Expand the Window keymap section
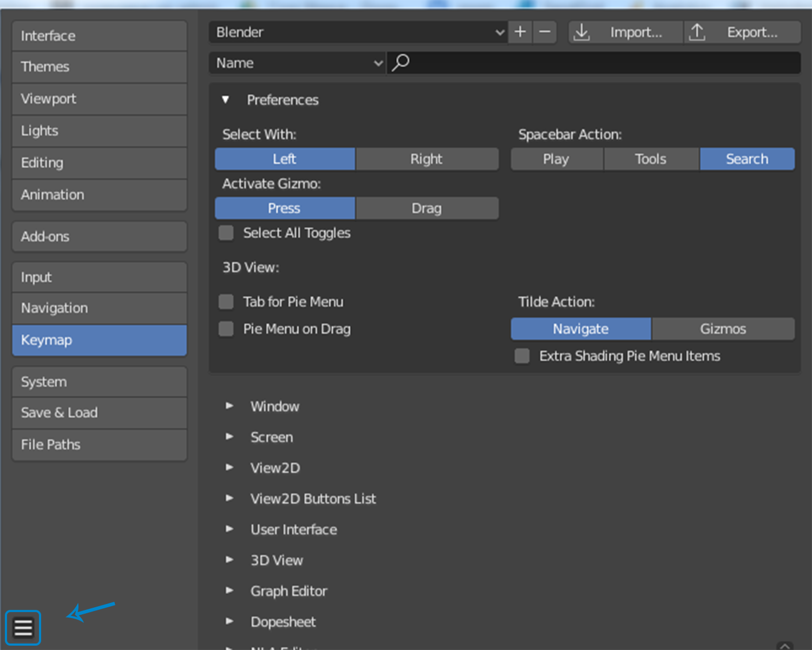Screen dimensions: 812x650 [x=230, y=406]
